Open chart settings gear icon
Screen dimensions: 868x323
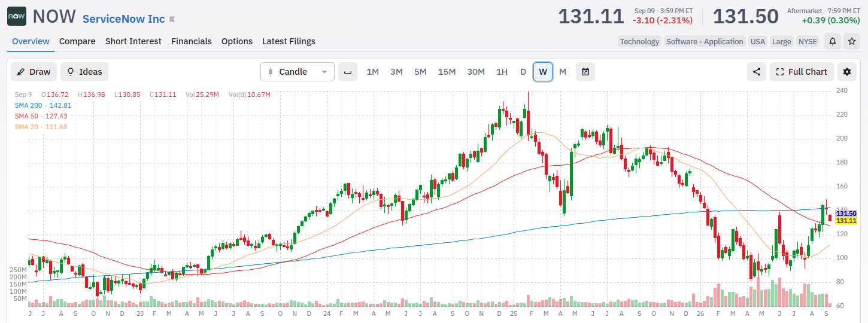tap(846, 72)
